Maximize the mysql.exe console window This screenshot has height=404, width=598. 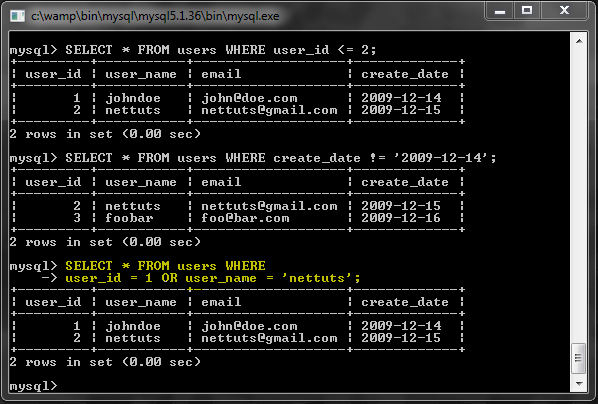point(527,10)
